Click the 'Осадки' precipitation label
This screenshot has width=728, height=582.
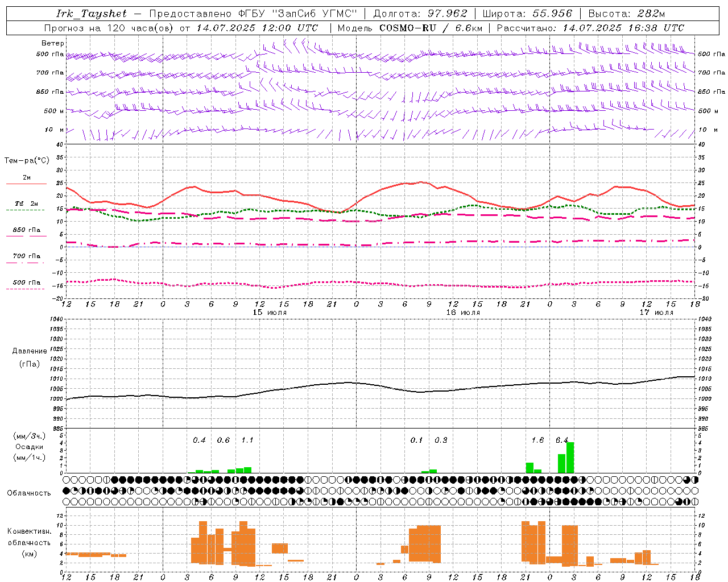click(x=30, y=447)
